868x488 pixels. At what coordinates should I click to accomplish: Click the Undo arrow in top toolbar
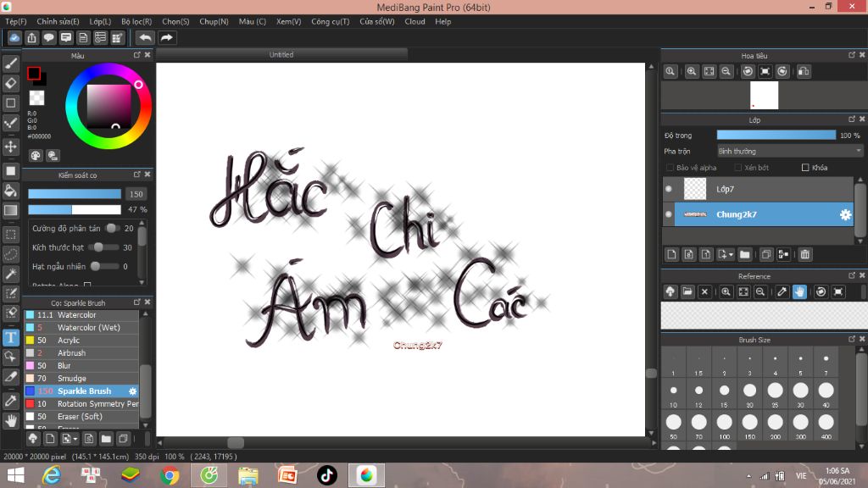(x=145, y=37)
